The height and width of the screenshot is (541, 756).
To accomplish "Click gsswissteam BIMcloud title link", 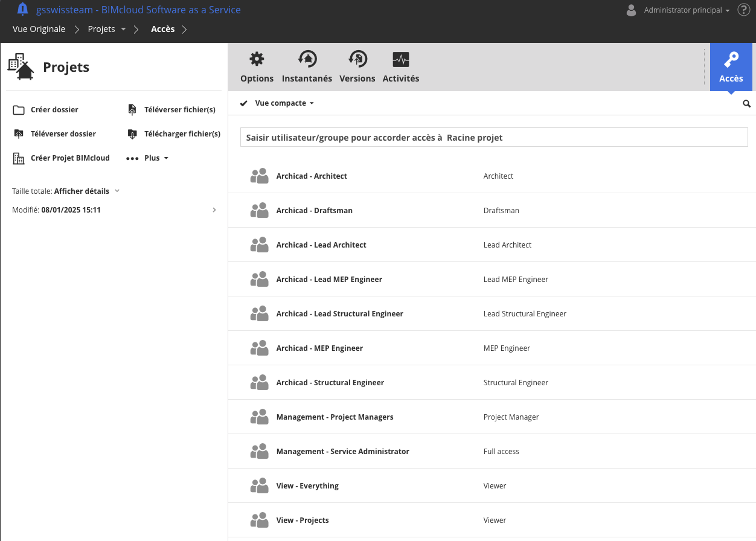I will pyautogui.click(x=139, y=10).
